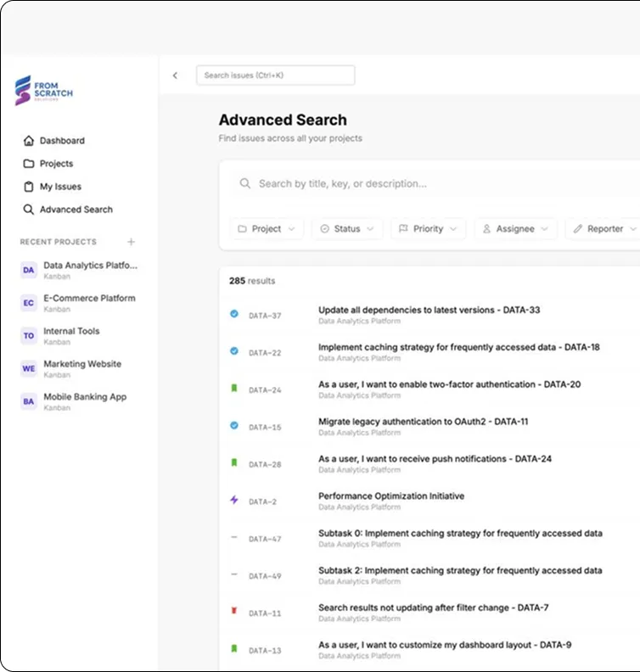Open Subtask 0: Implement caching strategy
Image resolution: width=640 pixels, height=672 pixels.
pos(460,533)
